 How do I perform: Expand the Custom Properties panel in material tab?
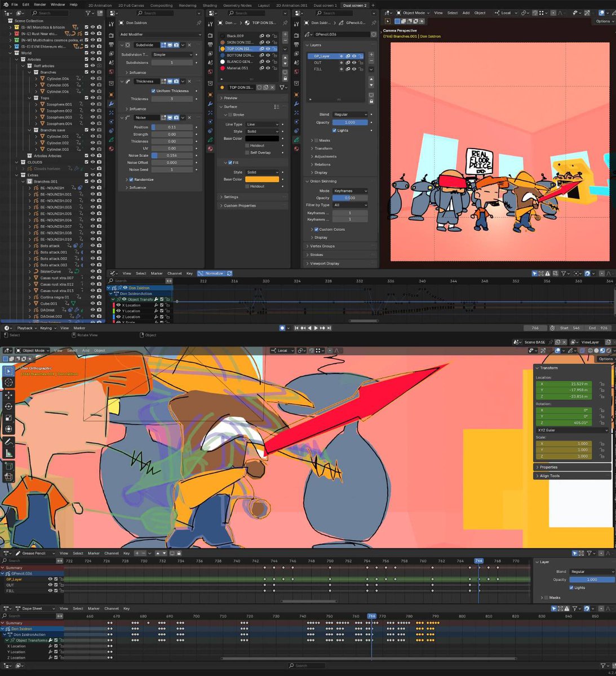click(240, 206)
